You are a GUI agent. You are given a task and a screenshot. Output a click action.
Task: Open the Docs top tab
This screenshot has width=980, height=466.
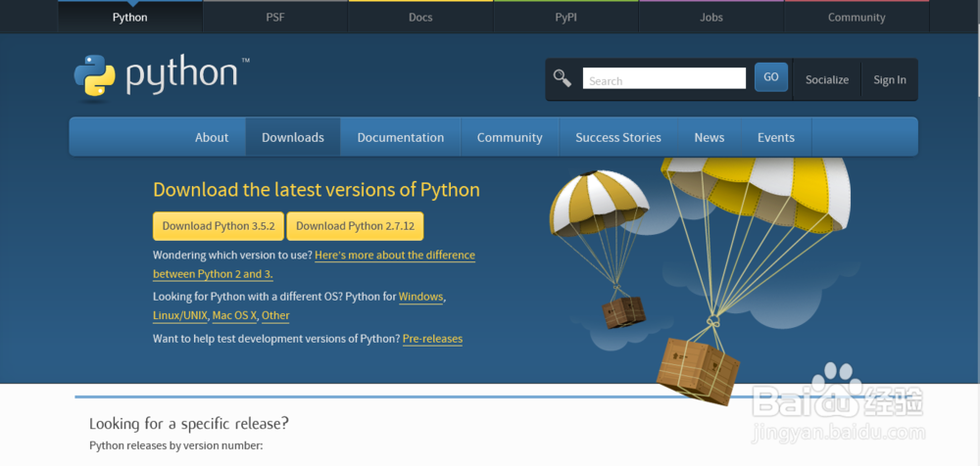(x=420, y=17)
